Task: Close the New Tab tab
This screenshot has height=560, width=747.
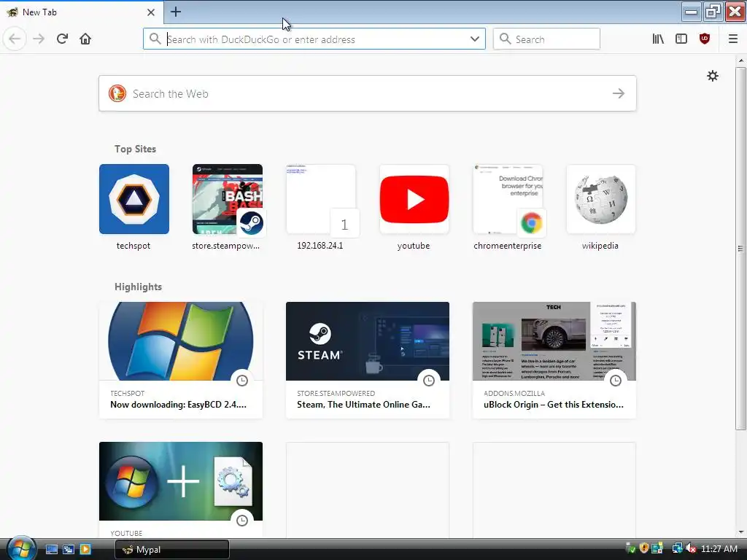Action: [x=150, y=12]
